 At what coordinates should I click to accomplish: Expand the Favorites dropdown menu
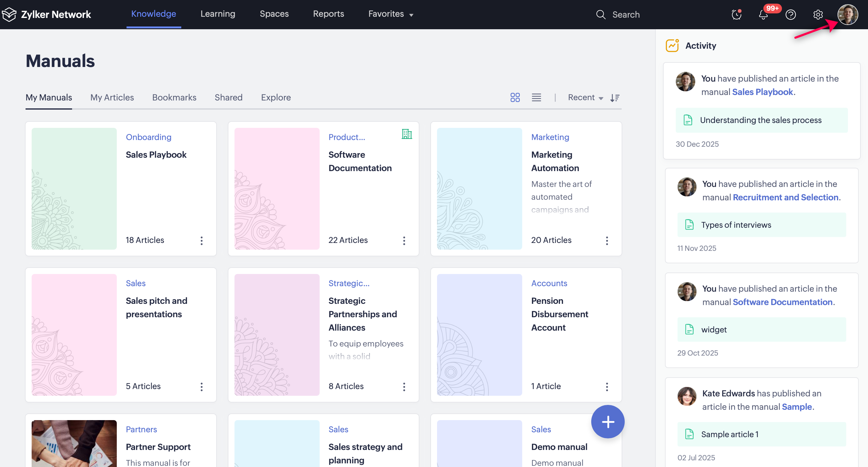tap(391, 14)
